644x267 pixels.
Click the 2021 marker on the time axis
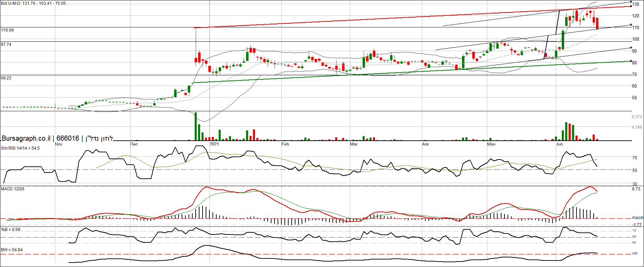coord(214,144)
